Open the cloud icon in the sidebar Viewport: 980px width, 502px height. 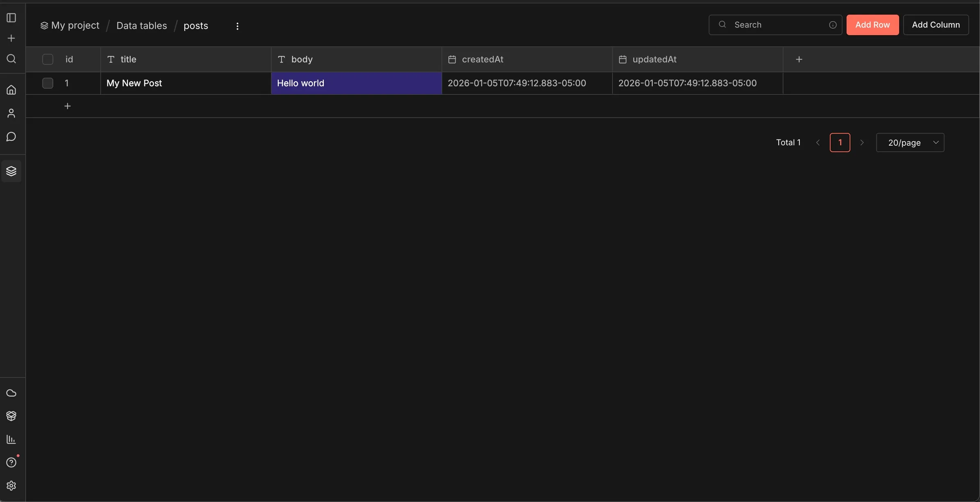(11, 393)
